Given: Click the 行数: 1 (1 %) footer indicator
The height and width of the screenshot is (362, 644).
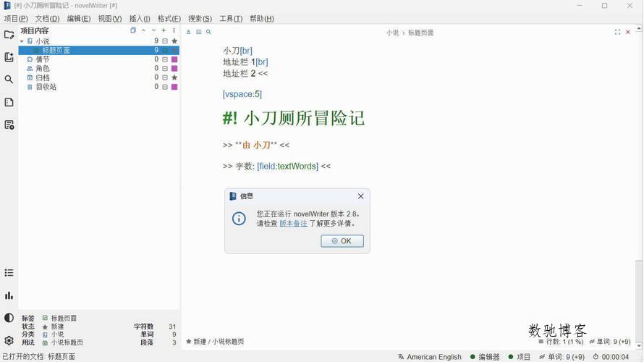Looking at the screenshot, I should tap(561, 342).
